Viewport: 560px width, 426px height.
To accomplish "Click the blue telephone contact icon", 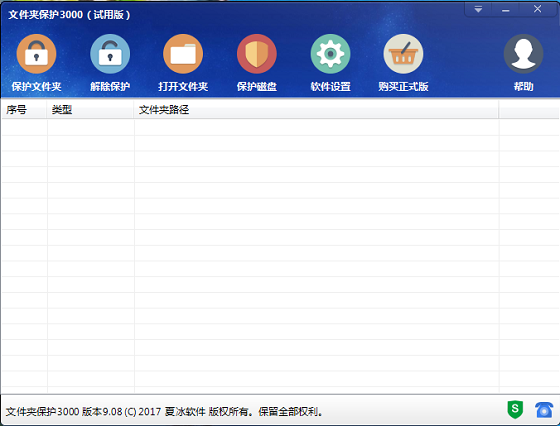I will pos(544,410).
